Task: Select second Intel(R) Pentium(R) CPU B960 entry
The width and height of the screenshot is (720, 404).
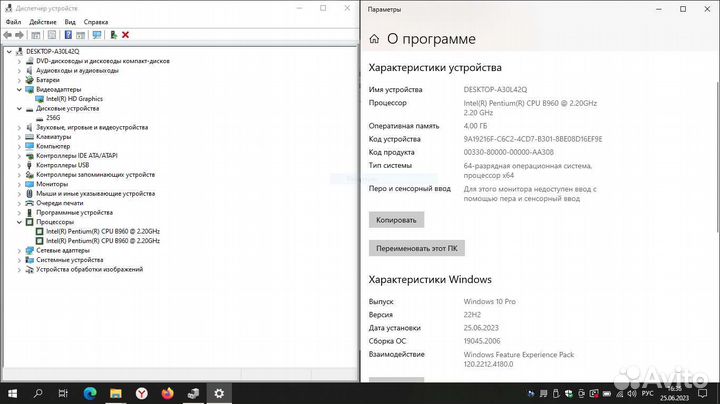Action: tap(103, 241)
